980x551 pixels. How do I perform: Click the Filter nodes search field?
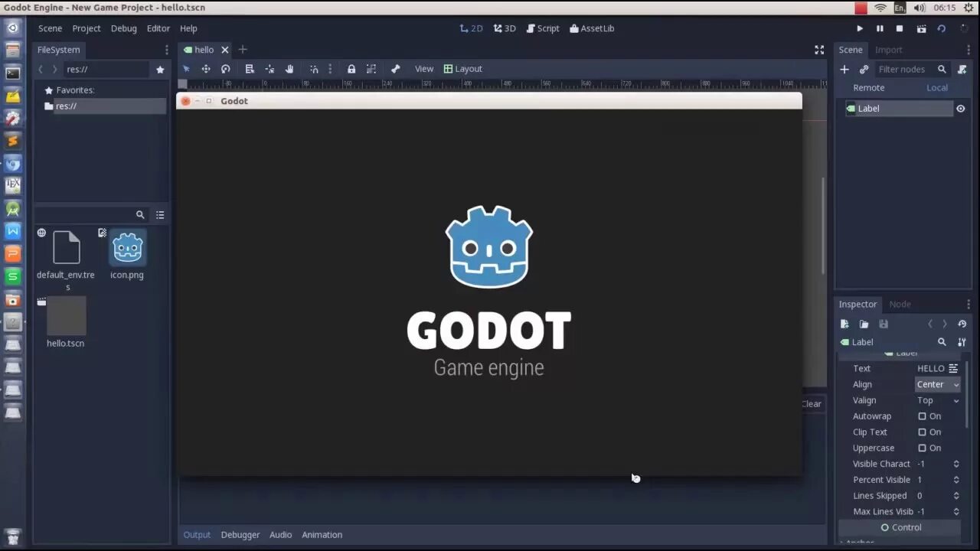click(x=912, y=69)
